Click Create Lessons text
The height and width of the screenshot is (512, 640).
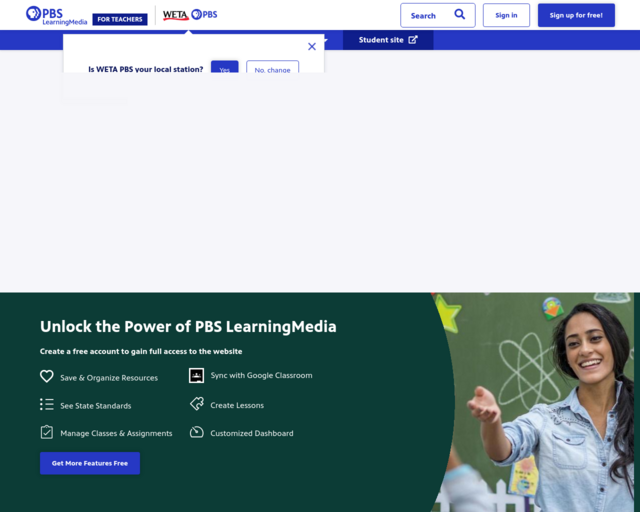click(237, 405)
